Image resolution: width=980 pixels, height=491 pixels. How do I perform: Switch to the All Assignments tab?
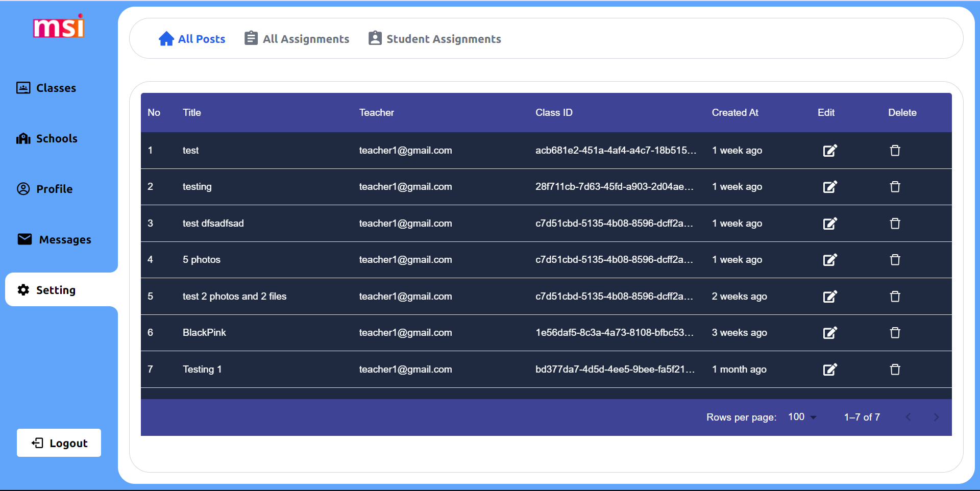297,39
